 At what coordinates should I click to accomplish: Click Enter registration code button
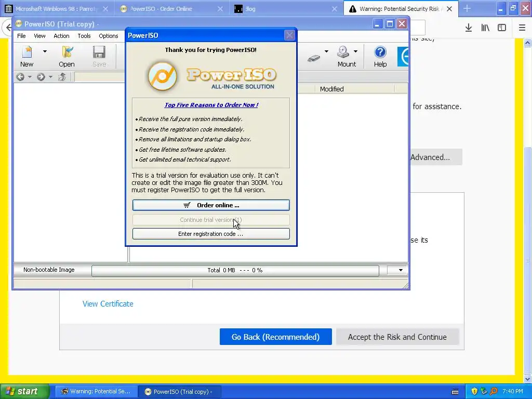pyautogui.click(x=211, y=234)
